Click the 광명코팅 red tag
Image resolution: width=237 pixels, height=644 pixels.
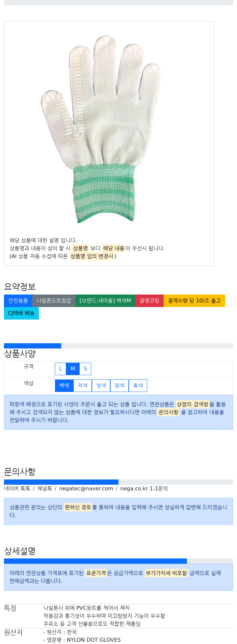point(149,301)
